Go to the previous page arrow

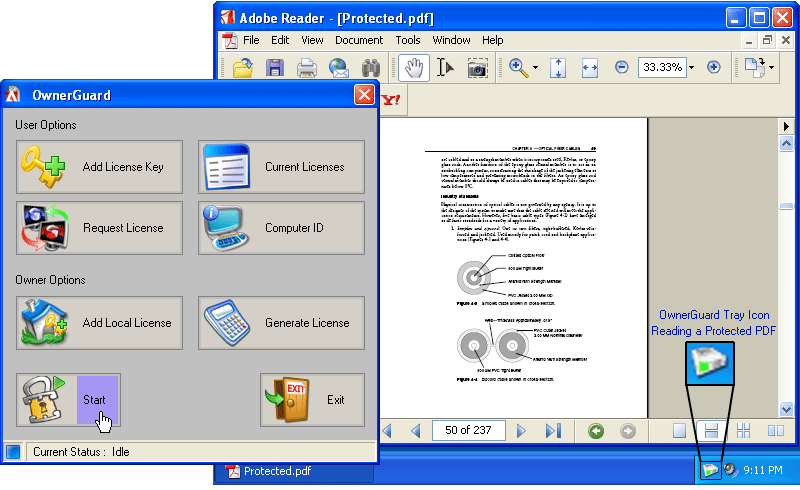point(416,431)
